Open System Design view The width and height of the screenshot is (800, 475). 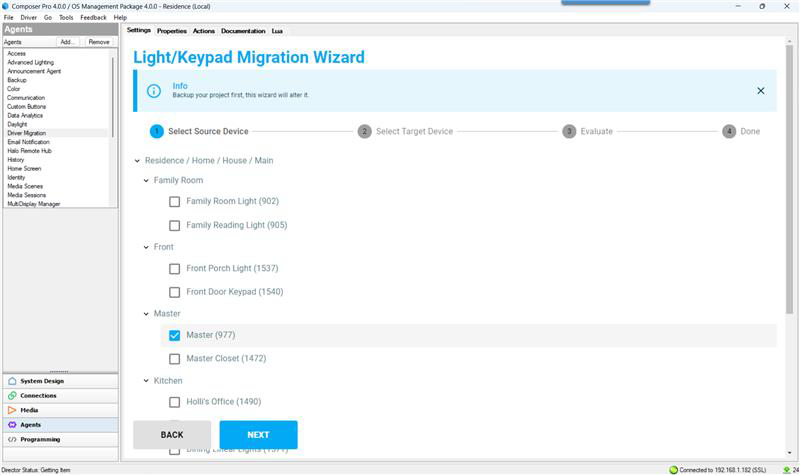click(60, 381)
